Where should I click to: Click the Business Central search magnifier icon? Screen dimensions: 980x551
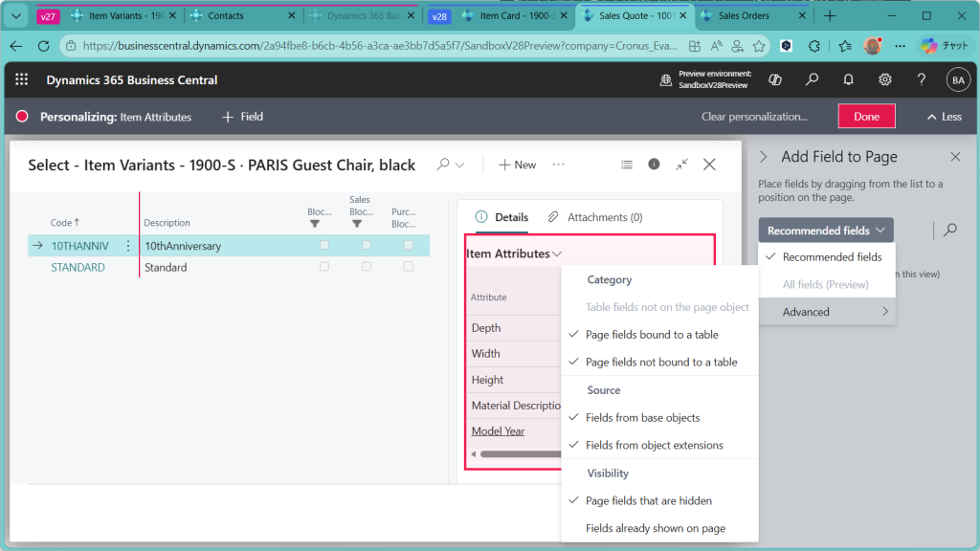coord(812,80)
